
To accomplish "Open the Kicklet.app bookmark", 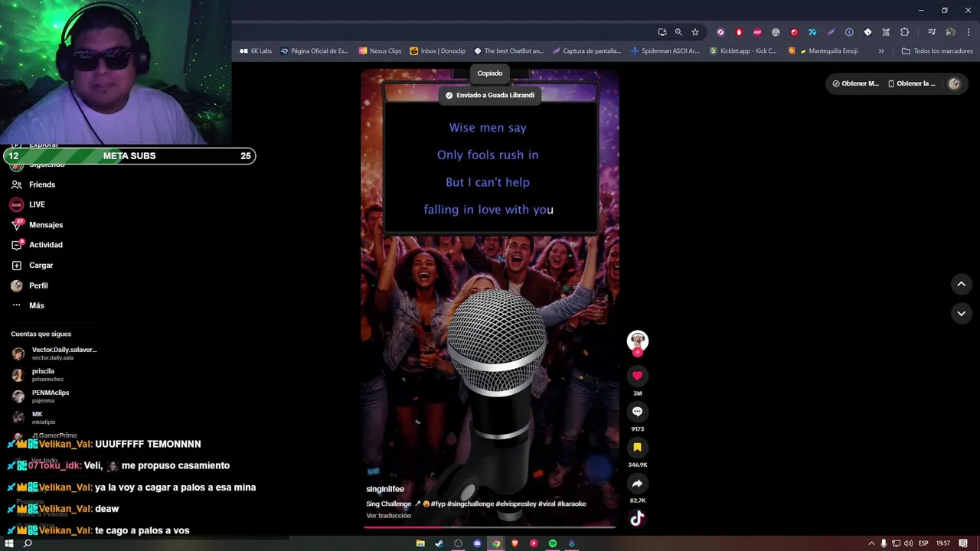I will pyautogui.click(x=743, y=51).
